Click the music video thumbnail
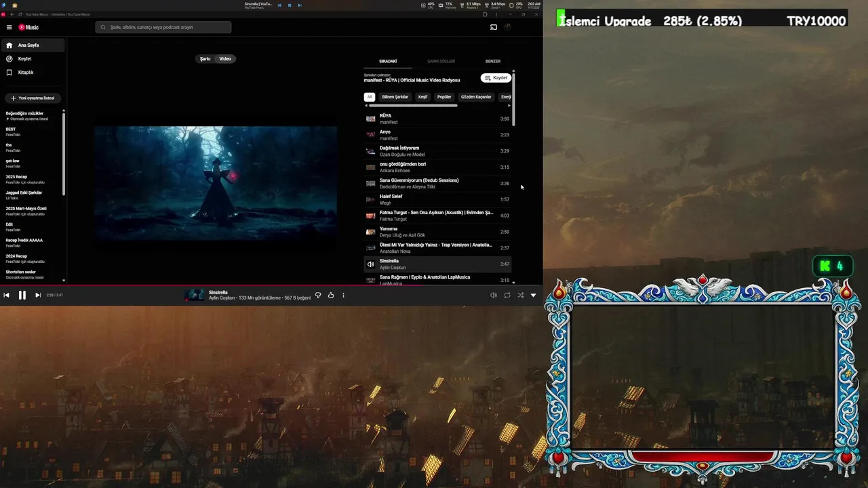Image resolution: width=868 pixels, height=488 pixels. coord(216,183)
